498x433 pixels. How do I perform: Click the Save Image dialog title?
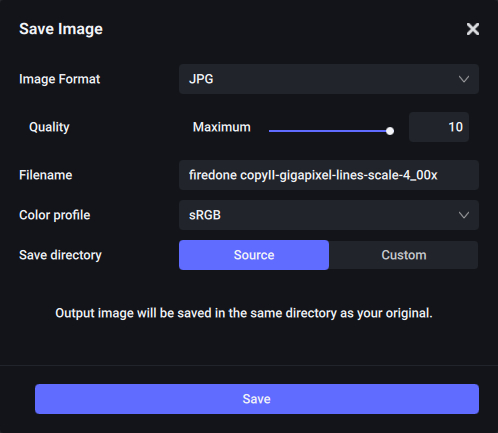pyautogui.click(x=61, y=29)
